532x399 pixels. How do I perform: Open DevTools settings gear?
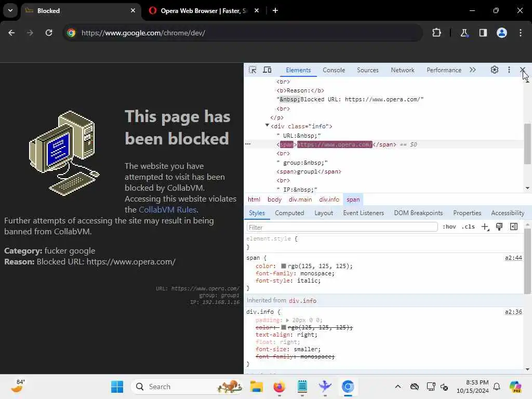pos(495,70)
